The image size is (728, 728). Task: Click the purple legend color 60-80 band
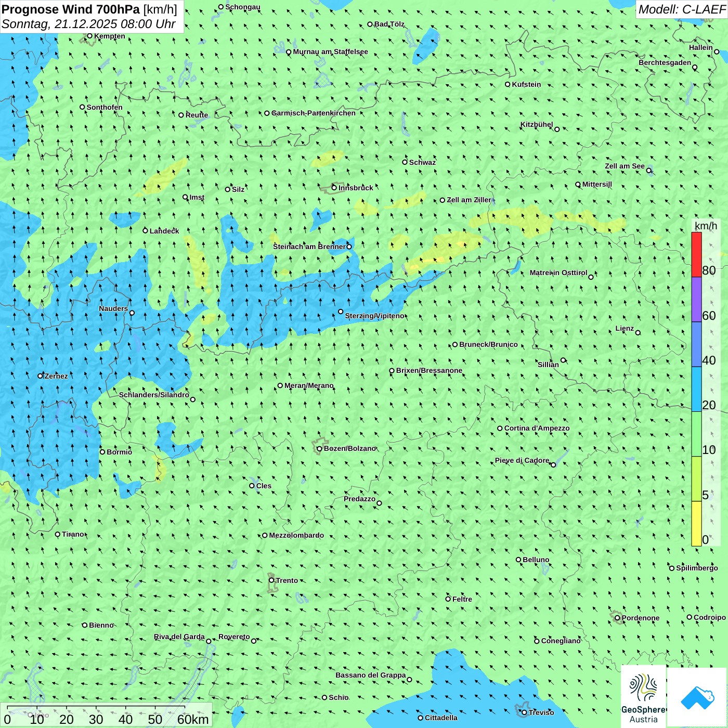point(696,300)
